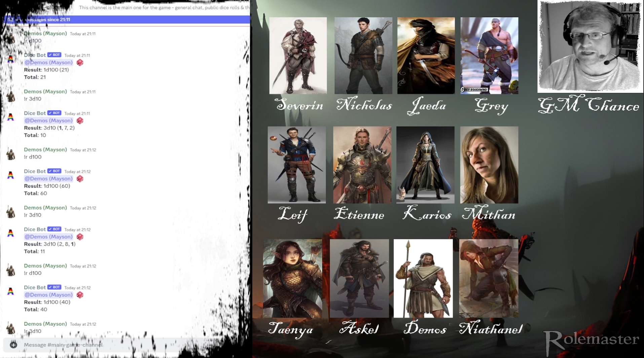Select the Mithan portrait photo
Viewport: 644px width, 358px height.
pyautogui.click(x=489, y=165)
